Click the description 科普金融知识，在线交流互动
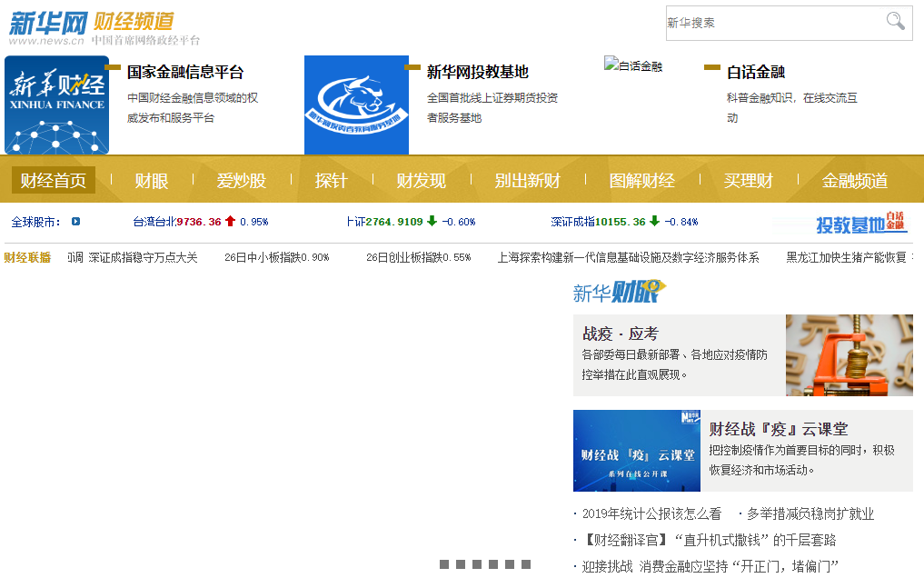This screenshot has height=588, width=924. (792, 108)
